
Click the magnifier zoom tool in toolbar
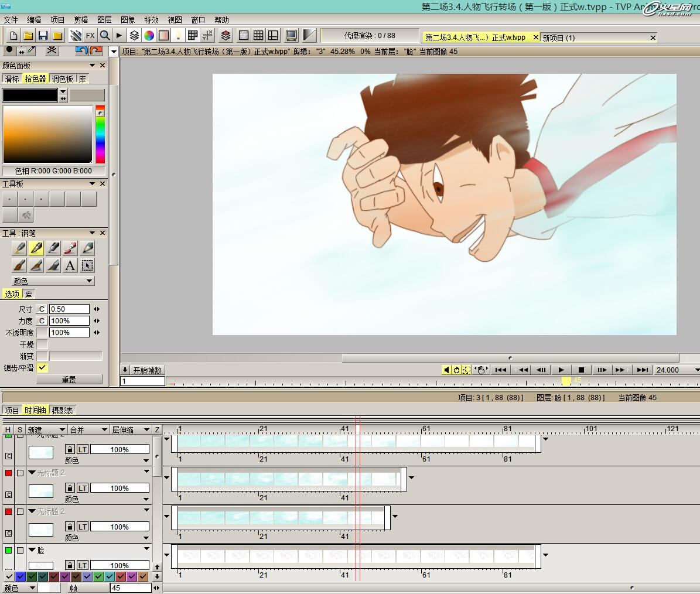tap(105, 36)
